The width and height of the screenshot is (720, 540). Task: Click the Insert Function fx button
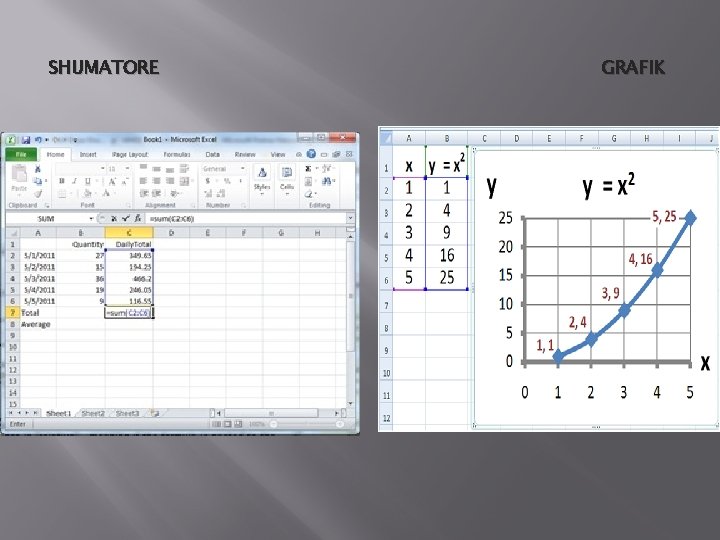[x=137, y=219]
